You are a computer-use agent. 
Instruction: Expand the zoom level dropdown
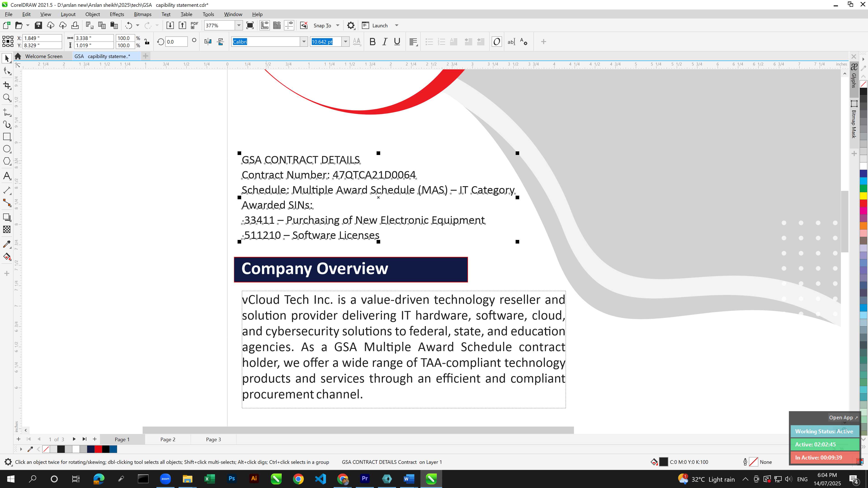(x=238, y=25)
